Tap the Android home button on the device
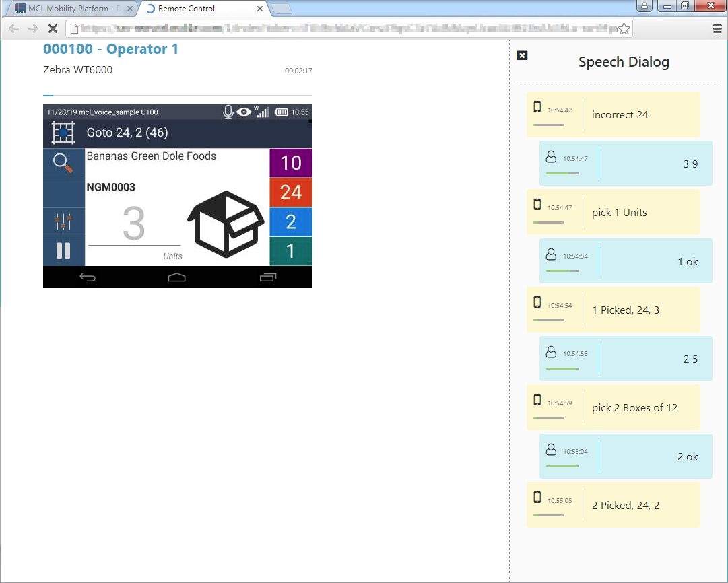The height and width of the screenshot is (583, 728). (x=176, y=276)
